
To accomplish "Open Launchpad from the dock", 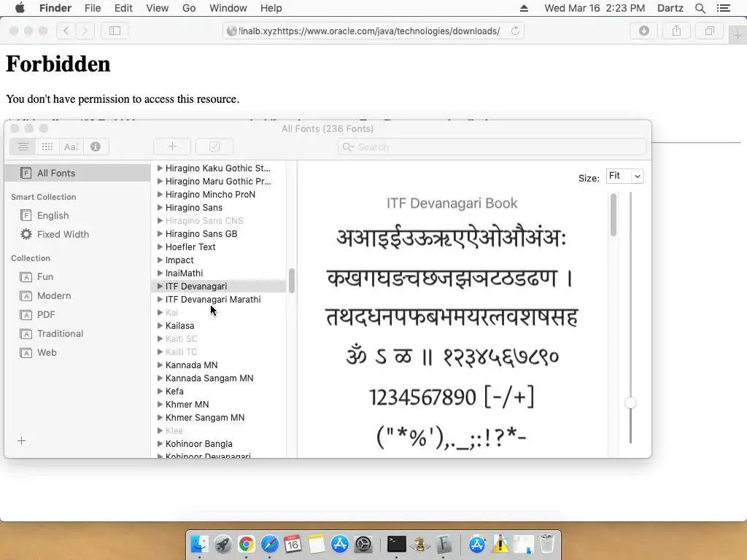I will 223,544.
